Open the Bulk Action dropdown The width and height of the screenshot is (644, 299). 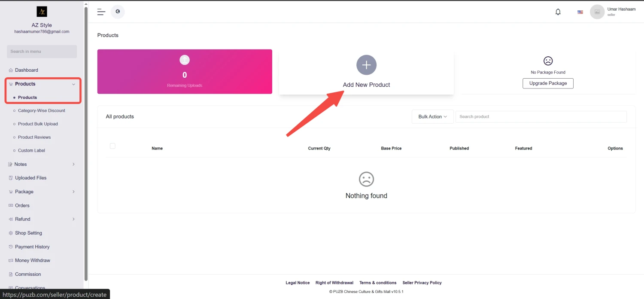[432, 117]
